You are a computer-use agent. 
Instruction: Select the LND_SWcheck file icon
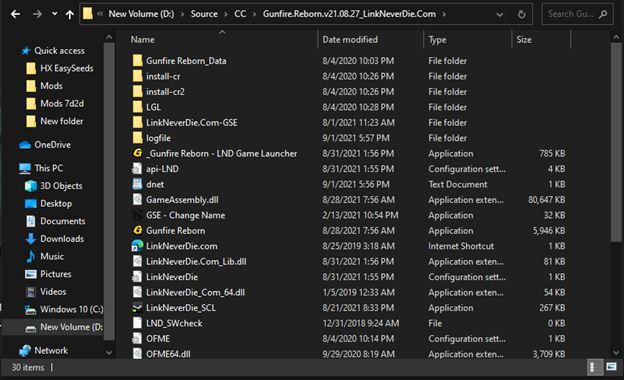(x=137, y=323)
